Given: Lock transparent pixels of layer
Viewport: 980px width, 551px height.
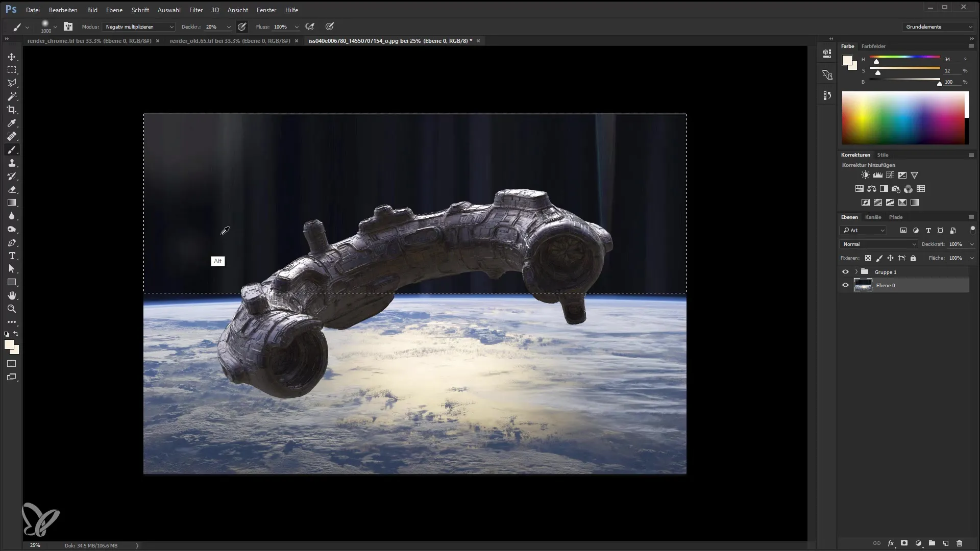Looking at the screenshot, I should coord(868,258).
